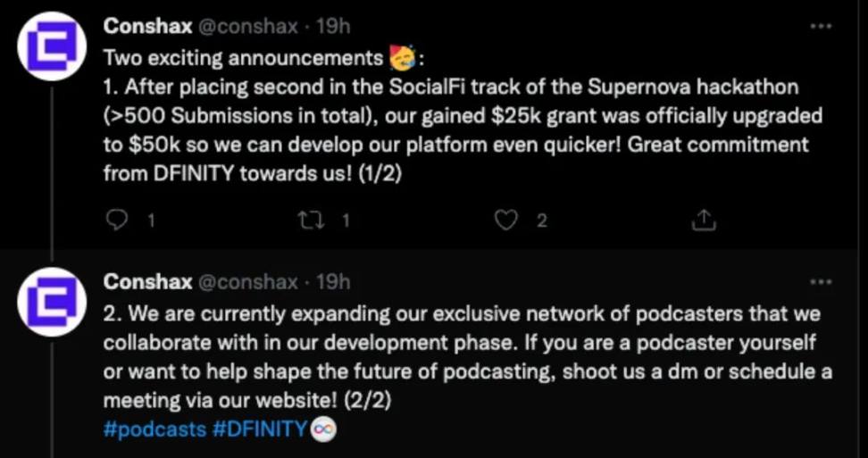This screenshot has width=868, height=458.
Task: Open more options on the hackathon tweet
Action: (x=820, y=27)
